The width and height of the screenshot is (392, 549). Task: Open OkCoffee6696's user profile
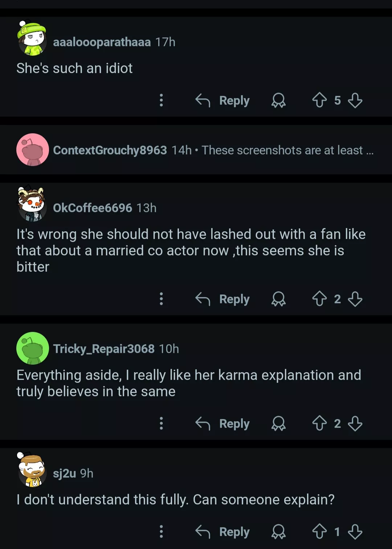[92, 208]
